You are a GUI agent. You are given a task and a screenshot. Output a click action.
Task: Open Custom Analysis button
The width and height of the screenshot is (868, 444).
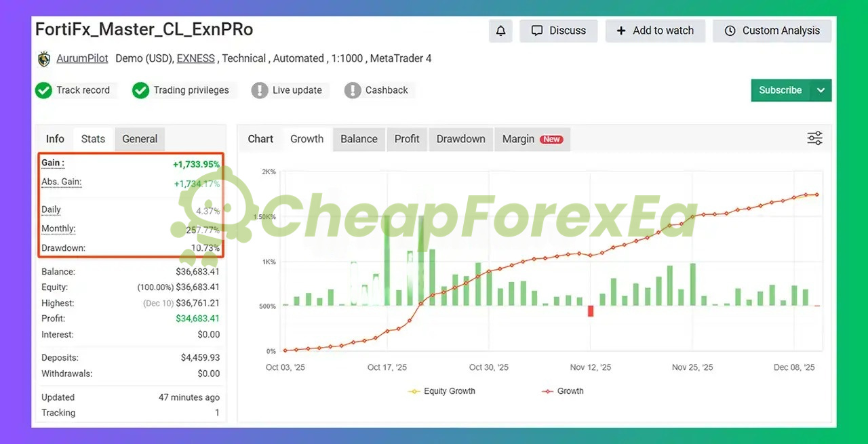[772, 31]
